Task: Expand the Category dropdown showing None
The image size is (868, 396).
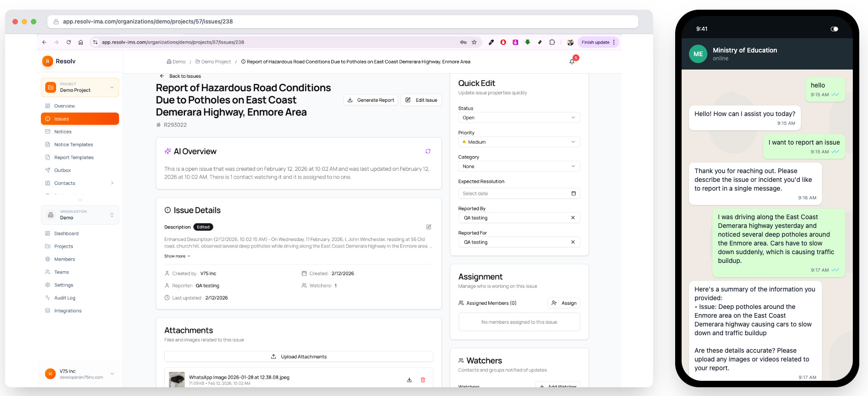Action: pos(519,167)
